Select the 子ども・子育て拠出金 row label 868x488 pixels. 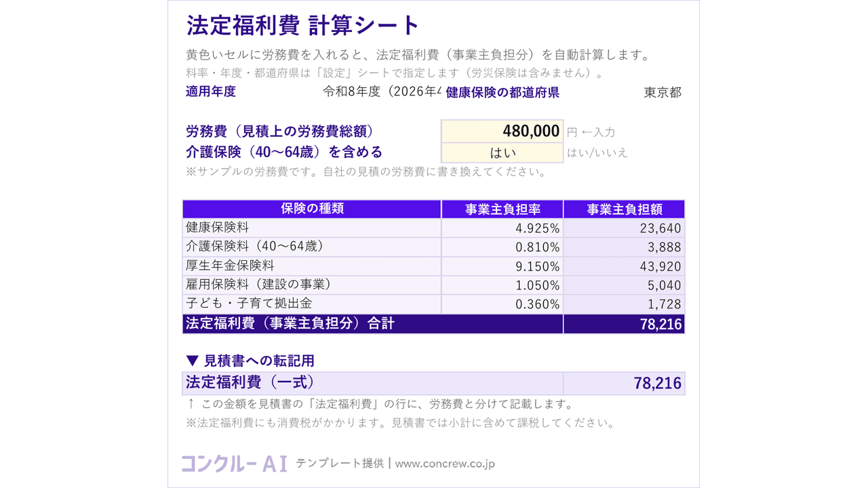[x=312, y=304]
